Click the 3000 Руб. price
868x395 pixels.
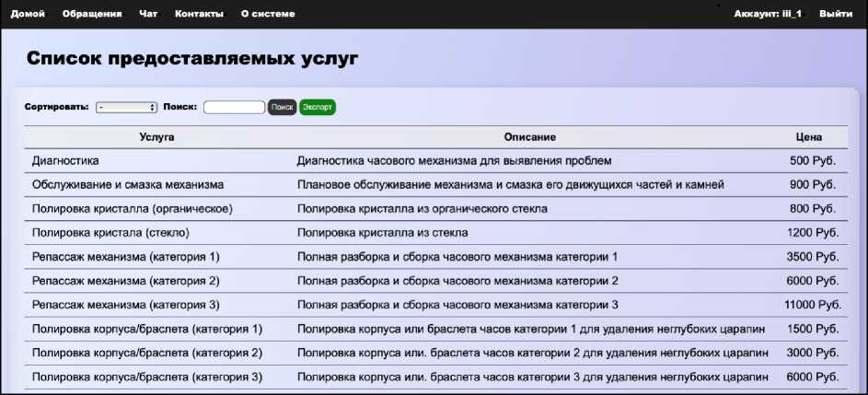[x=813, y=353]
